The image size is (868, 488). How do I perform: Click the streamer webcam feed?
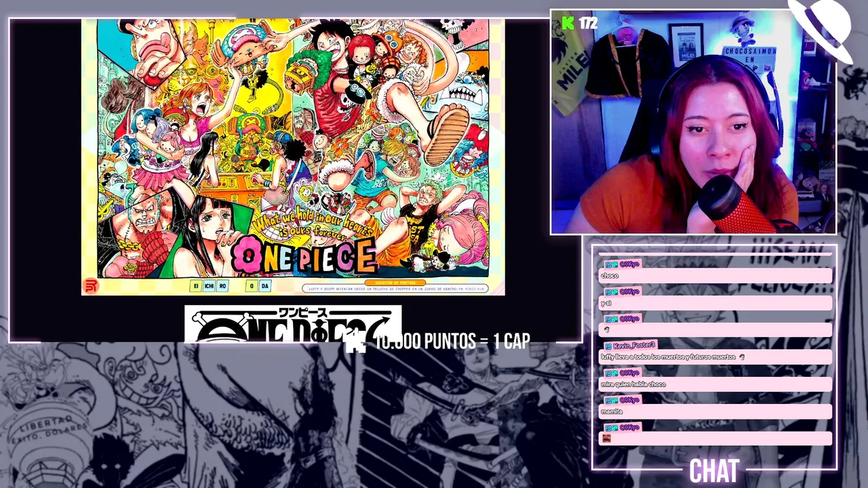[x=693, y=122]
